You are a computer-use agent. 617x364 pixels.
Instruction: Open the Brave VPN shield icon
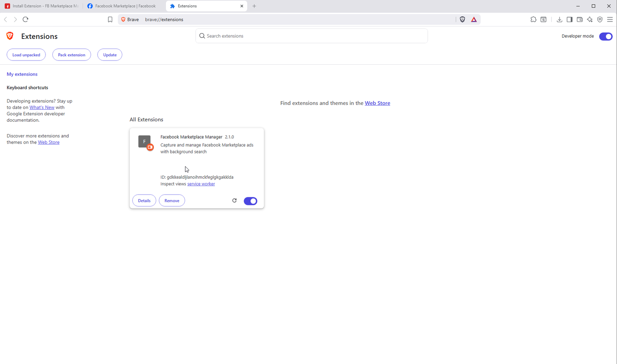point(600,19)
